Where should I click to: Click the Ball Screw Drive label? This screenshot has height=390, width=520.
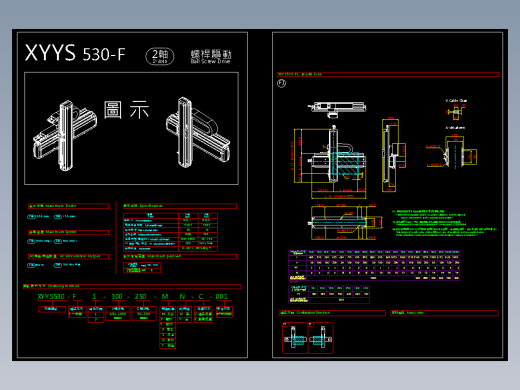tap(211, 61)
